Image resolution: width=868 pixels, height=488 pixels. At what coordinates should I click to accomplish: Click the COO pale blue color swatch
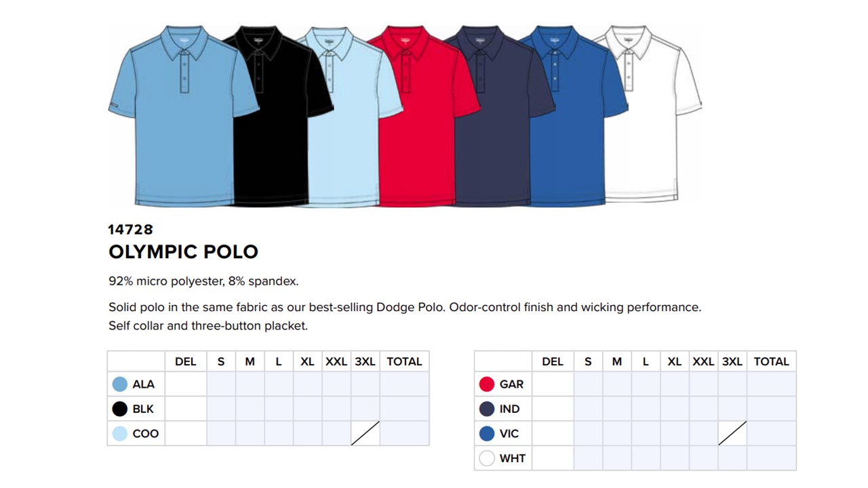coord(120,434)
